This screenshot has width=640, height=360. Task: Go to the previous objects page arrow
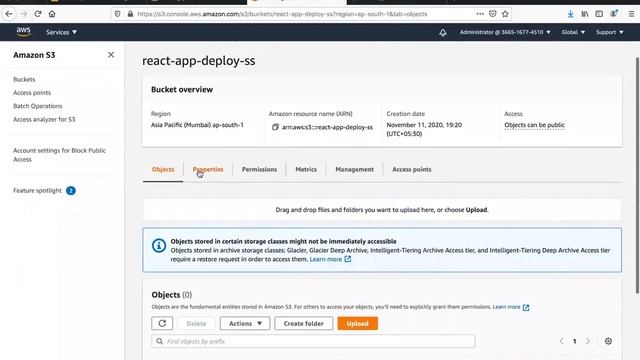pos(561,341)
